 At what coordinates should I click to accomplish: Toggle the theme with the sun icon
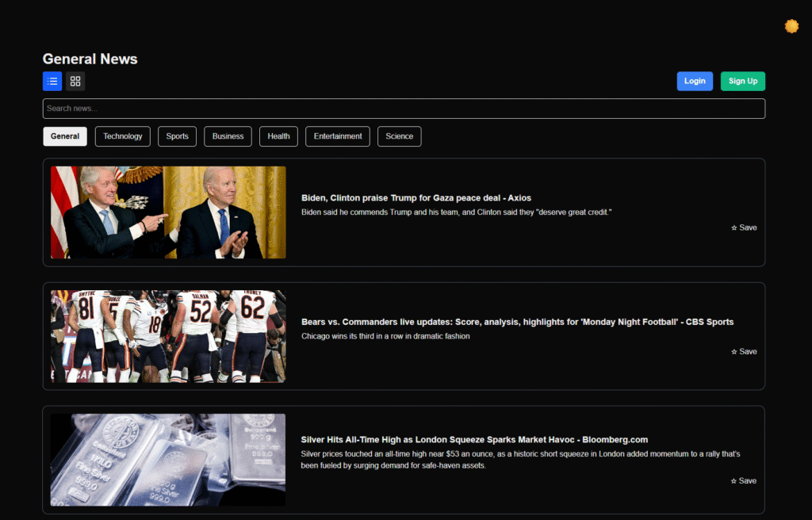[791, 26]
